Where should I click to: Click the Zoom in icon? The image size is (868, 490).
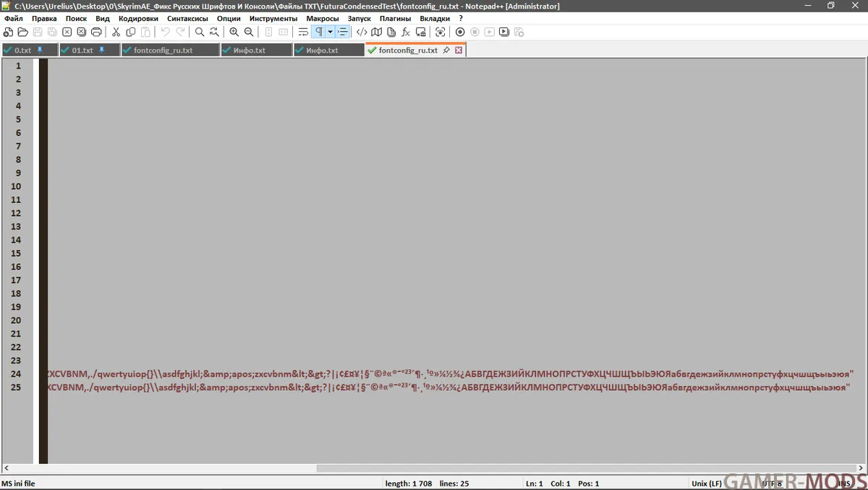[x=234, y=32]
